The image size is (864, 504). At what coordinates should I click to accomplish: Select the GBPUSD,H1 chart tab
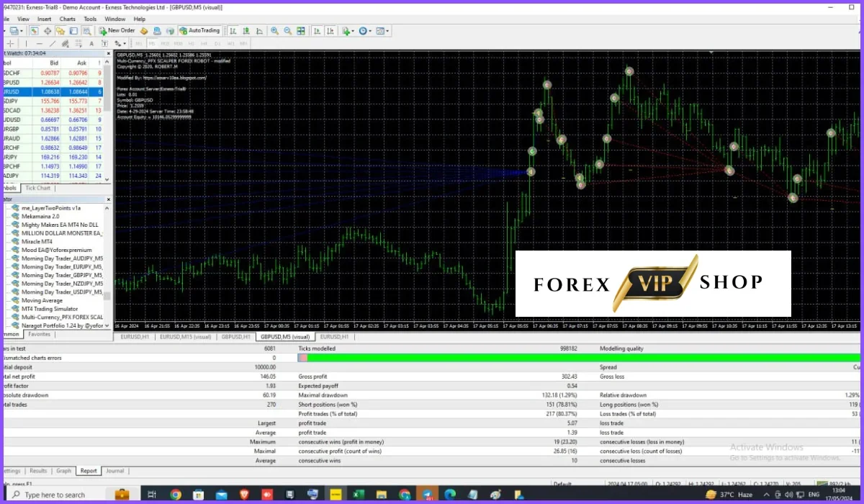click(x=235, y=336)
